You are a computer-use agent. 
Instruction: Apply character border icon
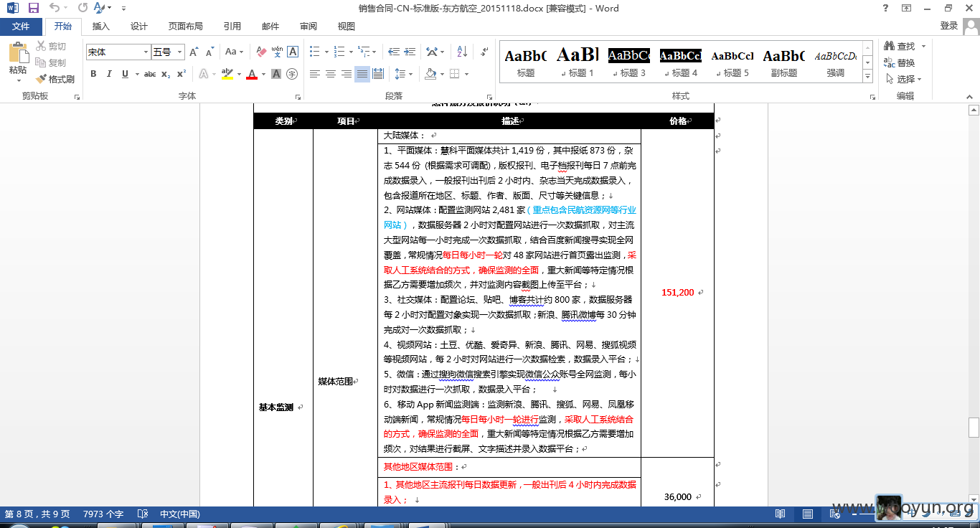(293, 52)
